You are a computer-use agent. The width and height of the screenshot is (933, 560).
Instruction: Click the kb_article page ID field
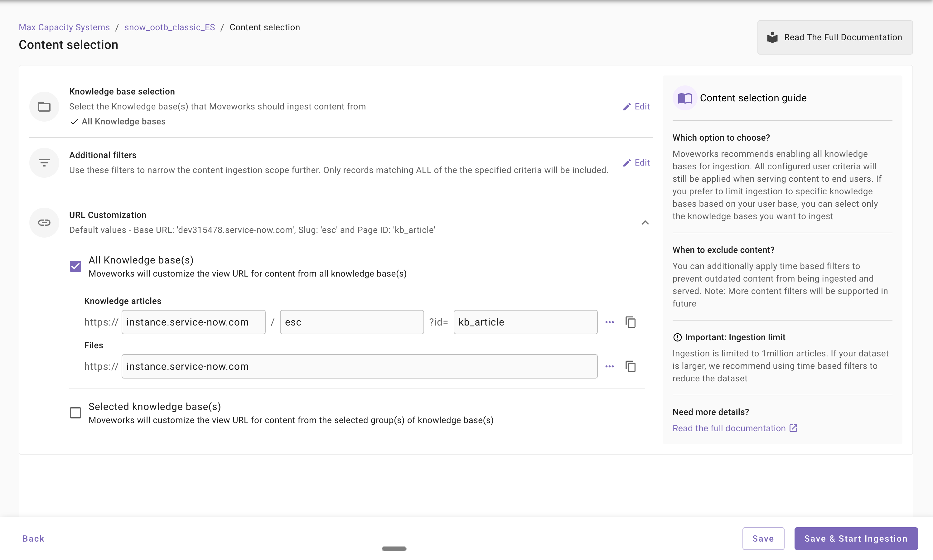click(525, 322)
